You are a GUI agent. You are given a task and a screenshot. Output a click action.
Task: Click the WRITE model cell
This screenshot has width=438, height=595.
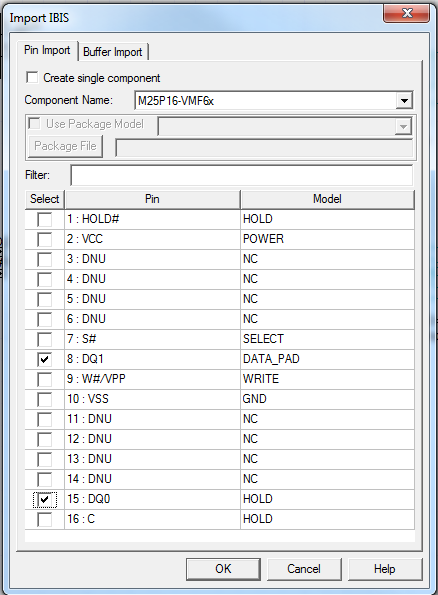327,379
